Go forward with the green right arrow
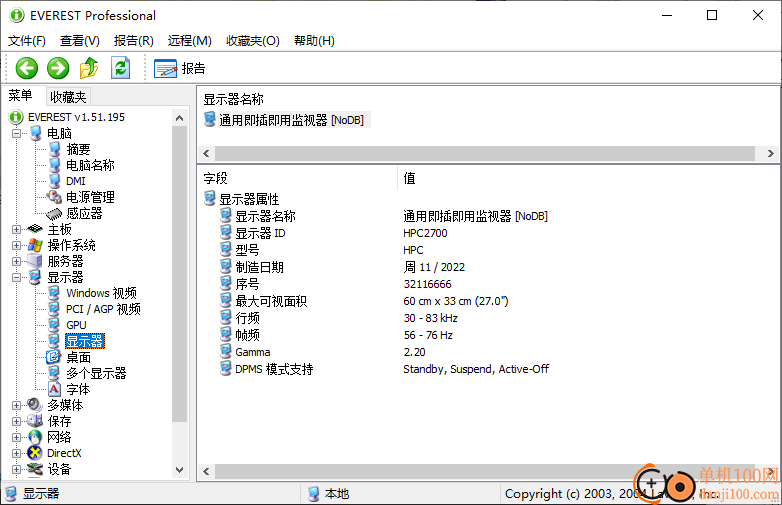Viewport: 782px width, 505px height. coord(58,68)
